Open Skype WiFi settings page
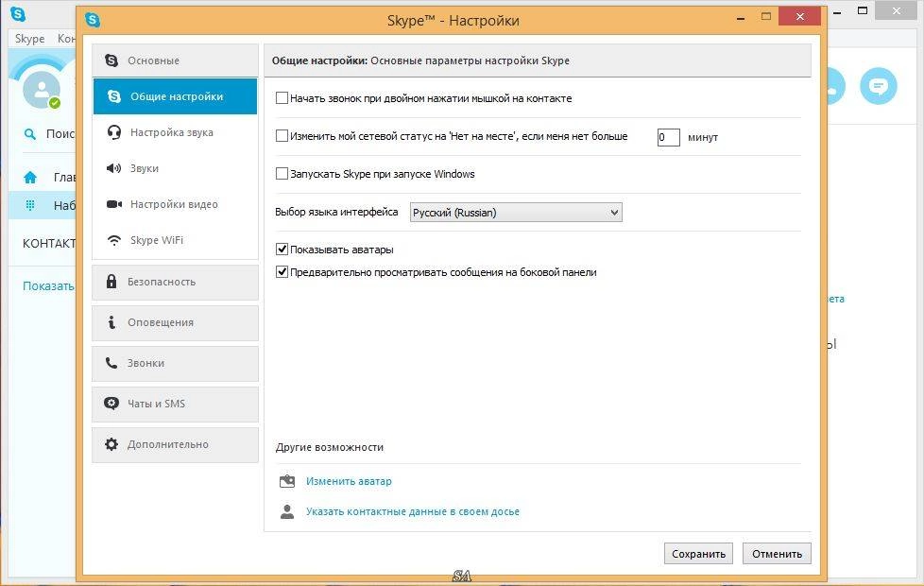 [x=175, y=240]
